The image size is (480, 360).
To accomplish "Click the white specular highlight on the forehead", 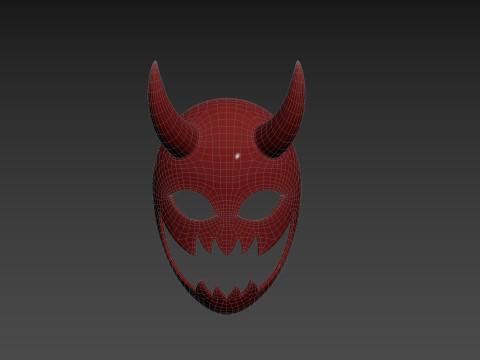I will (x=237, y=156).
